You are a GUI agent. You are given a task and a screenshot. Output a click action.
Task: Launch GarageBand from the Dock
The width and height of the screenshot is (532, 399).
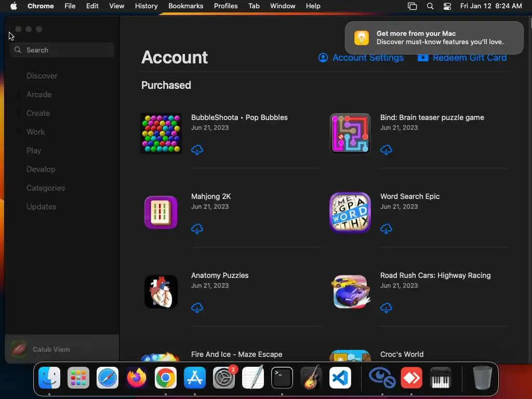point(311,378)
